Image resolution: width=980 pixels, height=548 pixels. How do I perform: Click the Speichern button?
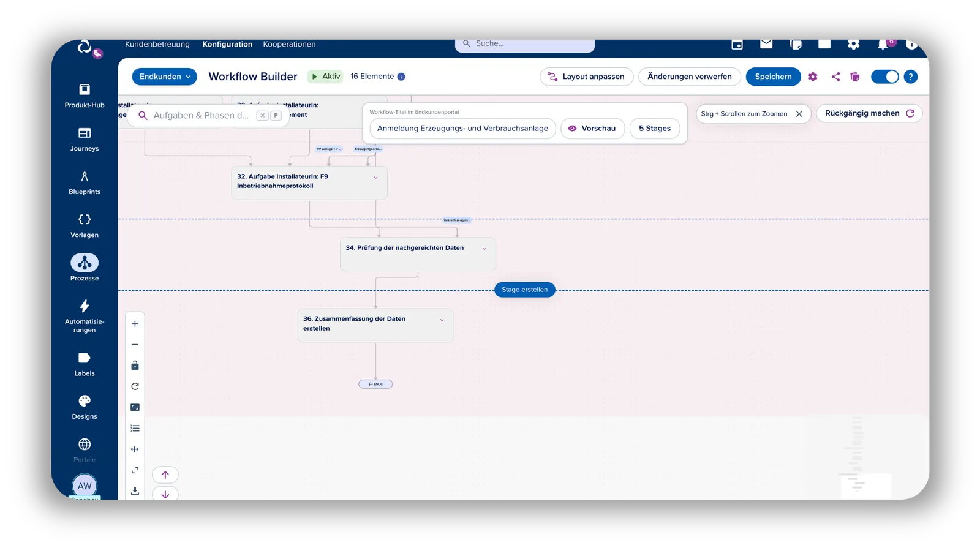[773, 77]
